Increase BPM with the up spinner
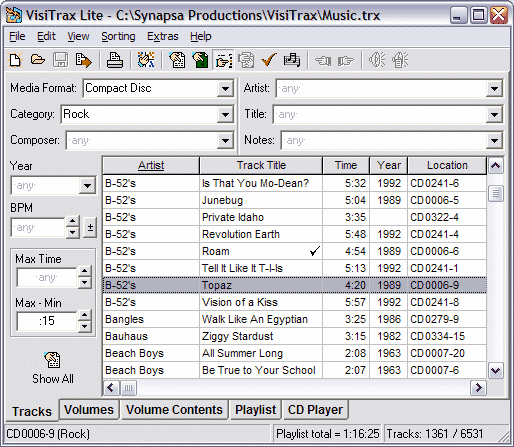This screenshot has height=447, width=514. coord(73,221)
